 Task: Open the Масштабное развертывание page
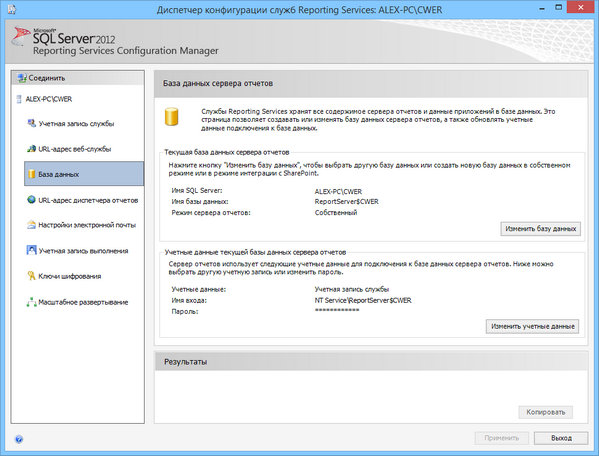83,302
